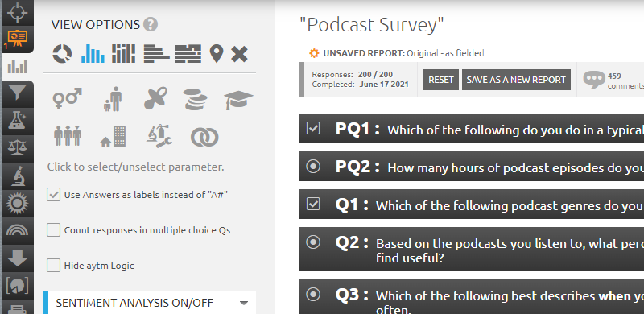The width and height of the screenshot is (644, 314).
Task: Click the Completed June 17 2021 text
Action: pyautogui.click(x=360, y=85)
